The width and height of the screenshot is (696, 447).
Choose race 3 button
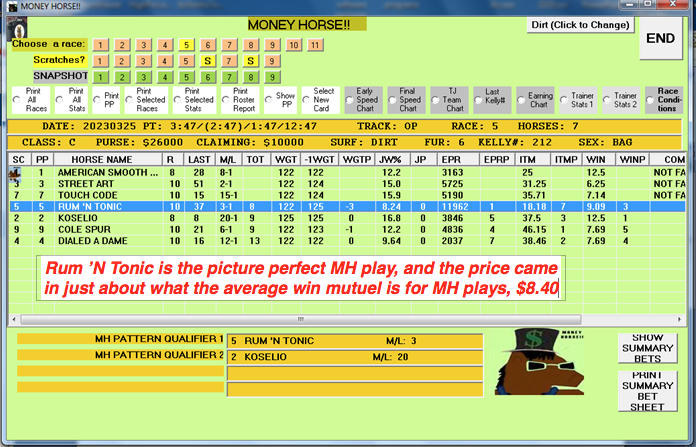click(x=143, y=45)
